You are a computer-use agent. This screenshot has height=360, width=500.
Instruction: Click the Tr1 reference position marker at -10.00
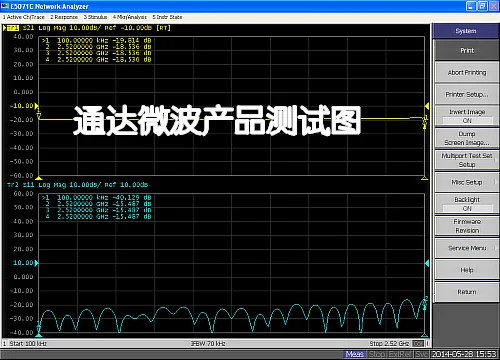click(x=37, y=106)
